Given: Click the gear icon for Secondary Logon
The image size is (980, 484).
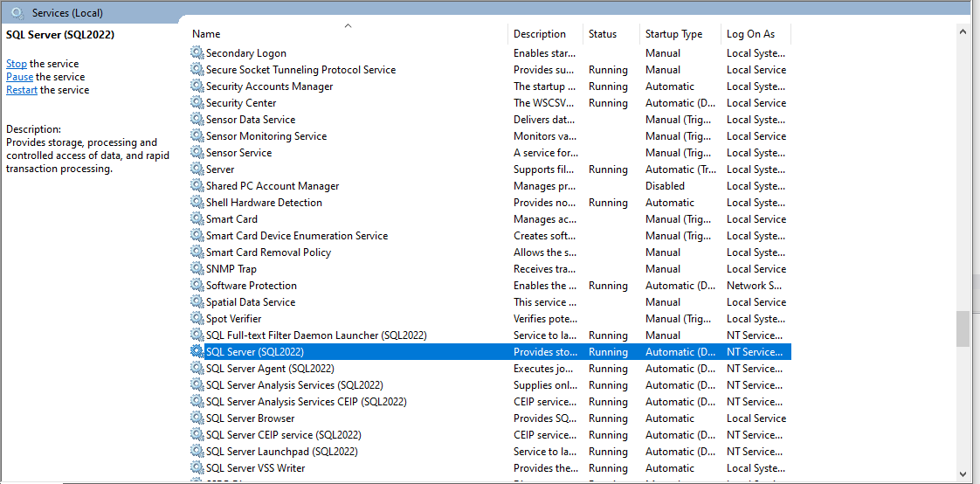Looking at the screenshot, I should click(x=197, y=53).
